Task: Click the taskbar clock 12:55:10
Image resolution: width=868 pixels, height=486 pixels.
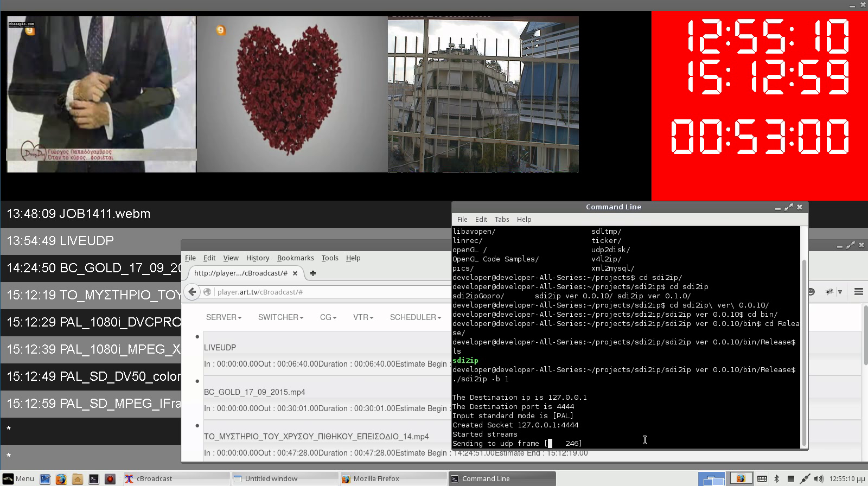Action: (x=847, y=479)
